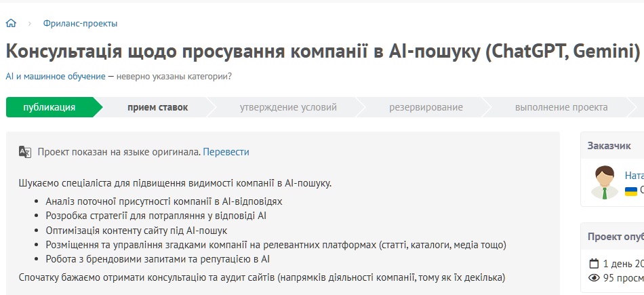Screen dimensions: 644x295
Task: Click the Перевести link
Action: (x=226, y=152)
